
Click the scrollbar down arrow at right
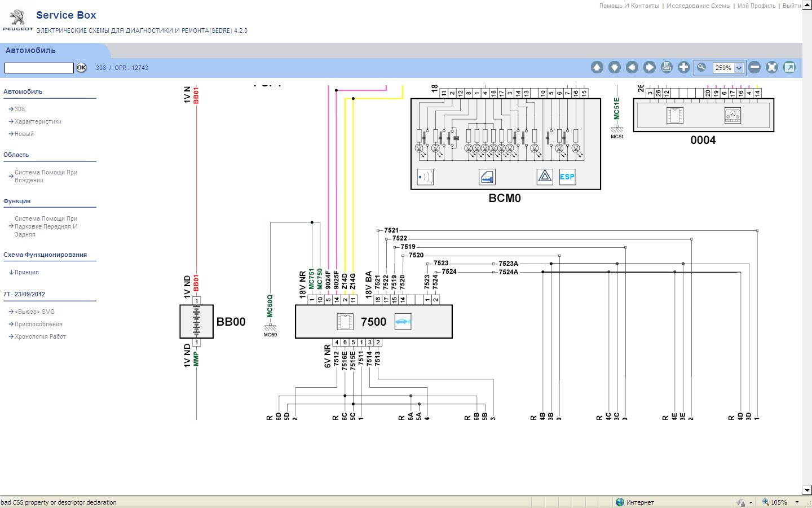[x=807, y=490]
